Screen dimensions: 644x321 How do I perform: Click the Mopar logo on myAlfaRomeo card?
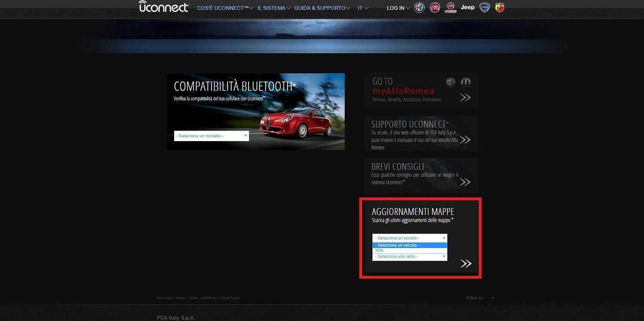pos(465,82)
